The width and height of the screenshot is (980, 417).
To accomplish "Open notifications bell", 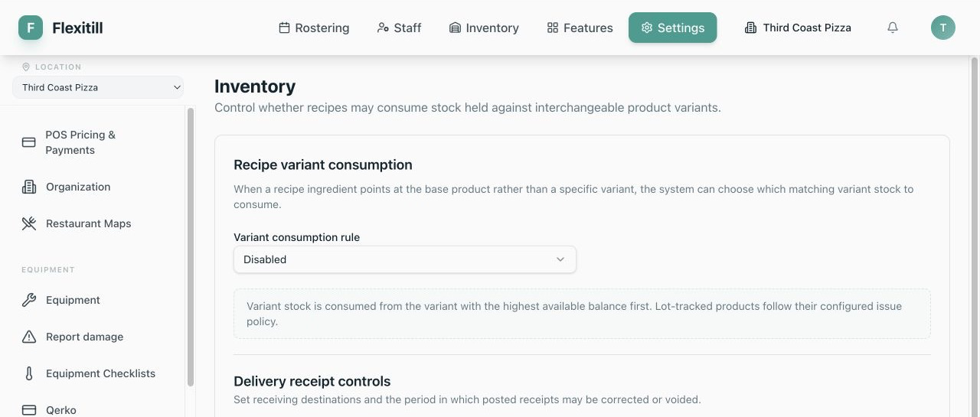I will coord(893,28).
